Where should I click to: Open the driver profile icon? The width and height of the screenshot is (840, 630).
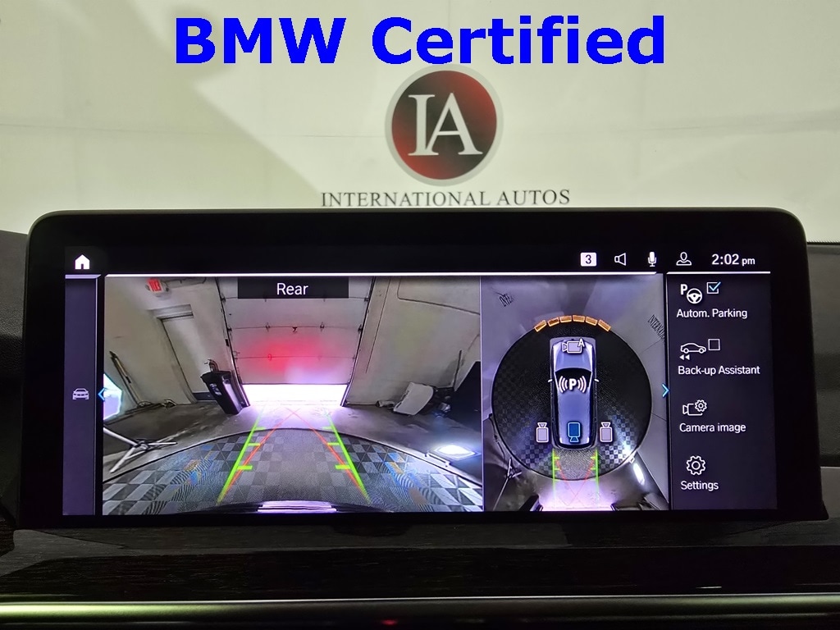[684, 259]
